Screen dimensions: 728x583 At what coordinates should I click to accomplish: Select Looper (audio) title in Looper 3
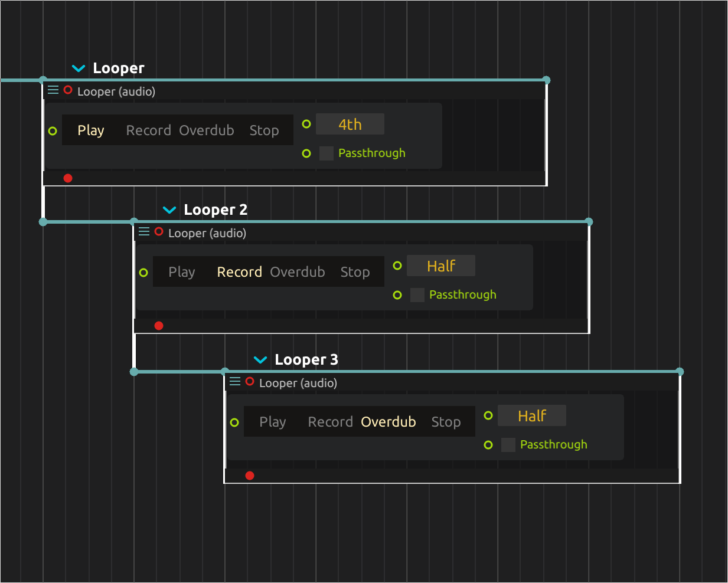pos(298,383)
